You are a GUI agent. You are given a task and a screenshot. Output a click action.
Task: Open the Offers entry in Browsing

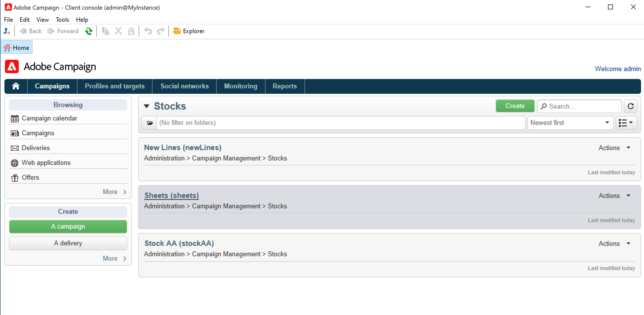(x=30, y=177)
